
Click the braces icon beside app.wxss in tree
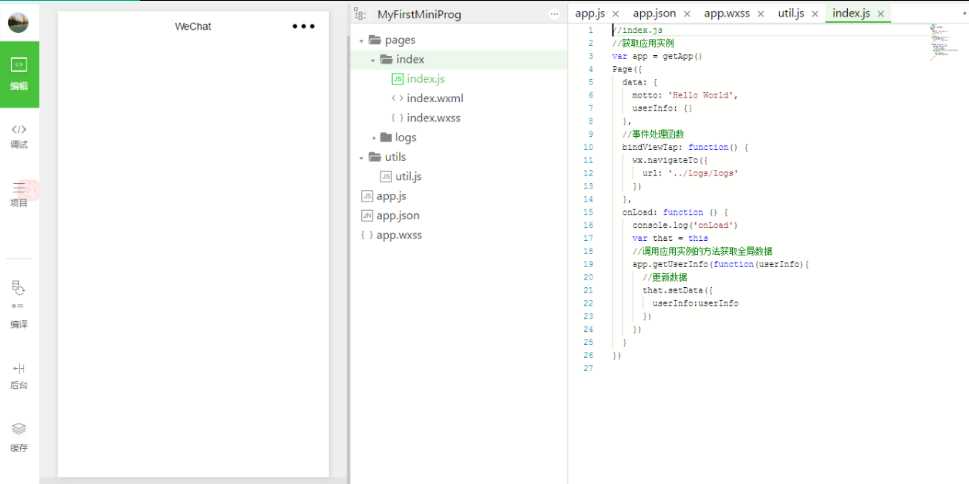367,236
